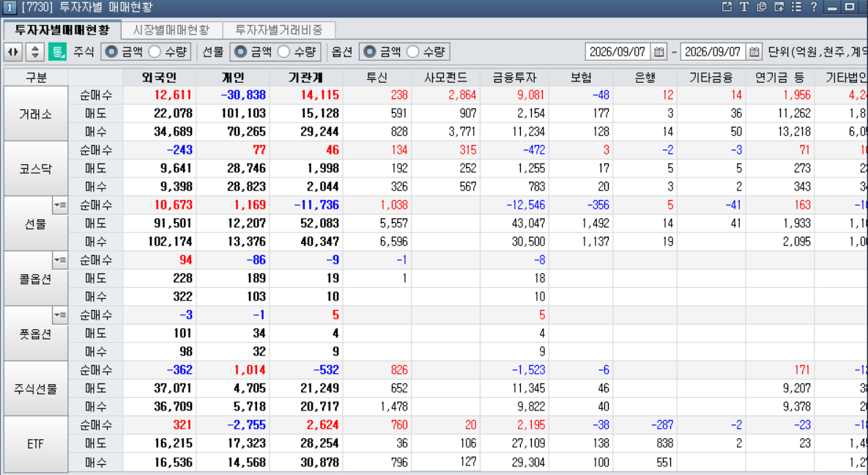Image resolution: width=868 pixels, height=475 pixels.
Task: Click the copy screen icon in title bar
Action: point(762,7)
